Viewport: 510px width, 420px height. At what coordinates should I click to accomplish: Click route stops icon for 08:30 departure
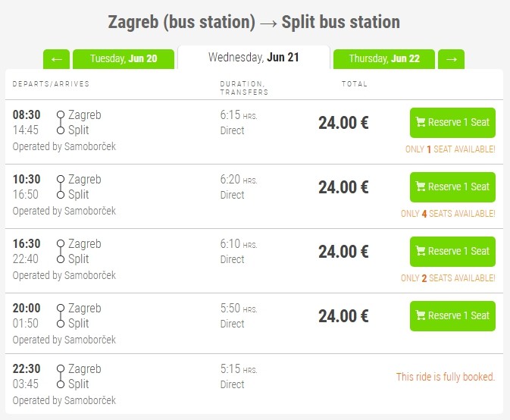click(61, 123)
